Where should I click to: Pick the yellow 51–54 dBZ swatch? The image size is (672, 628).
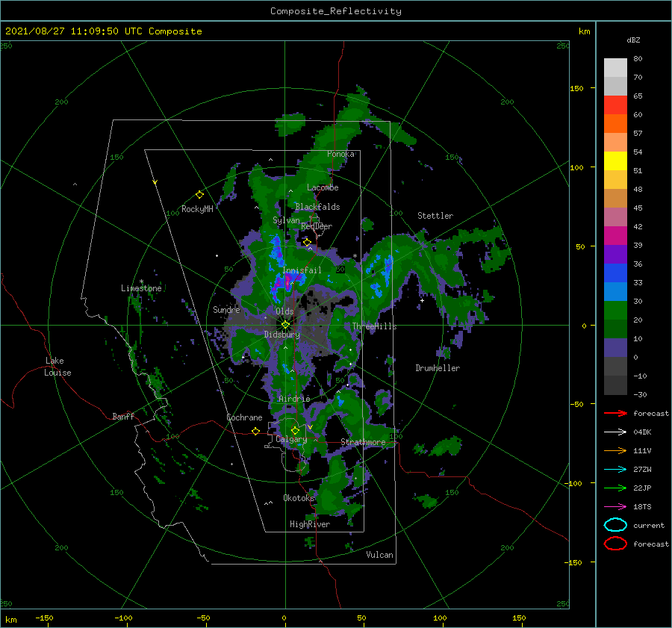615,161
